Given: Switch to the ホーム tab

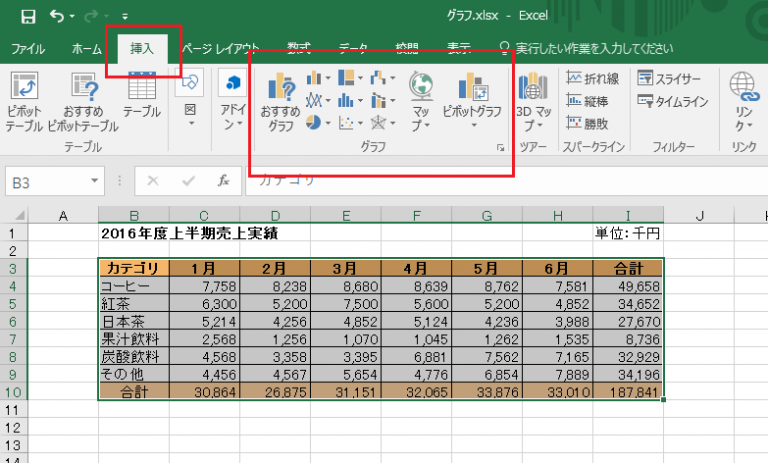Looking at the screenshot, I should click(86, 48).
